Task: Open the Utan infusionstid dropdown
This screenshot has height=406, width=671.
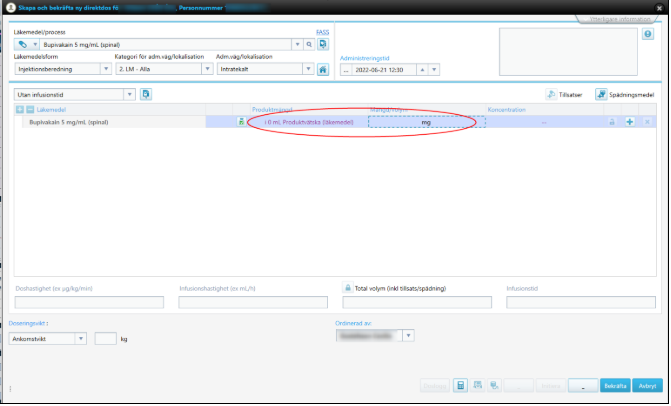Action: pyautogui.click(x=130, y=95)
